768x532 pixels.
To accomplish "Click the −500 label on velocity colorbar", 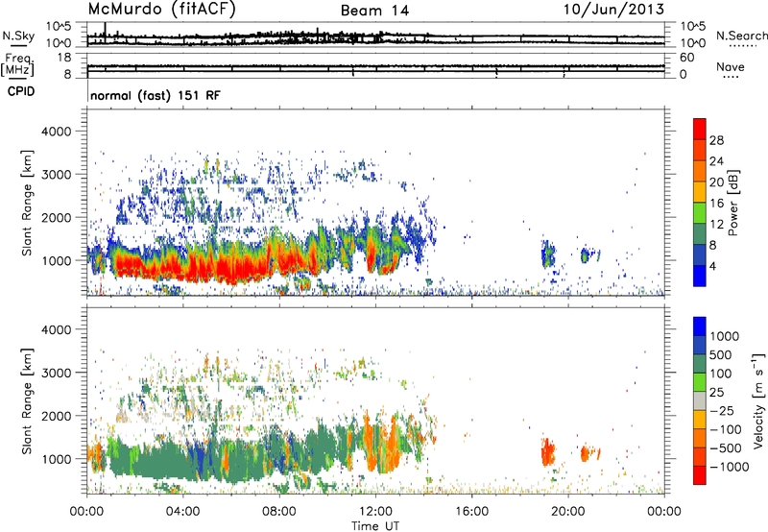I will tap(726, 448).
